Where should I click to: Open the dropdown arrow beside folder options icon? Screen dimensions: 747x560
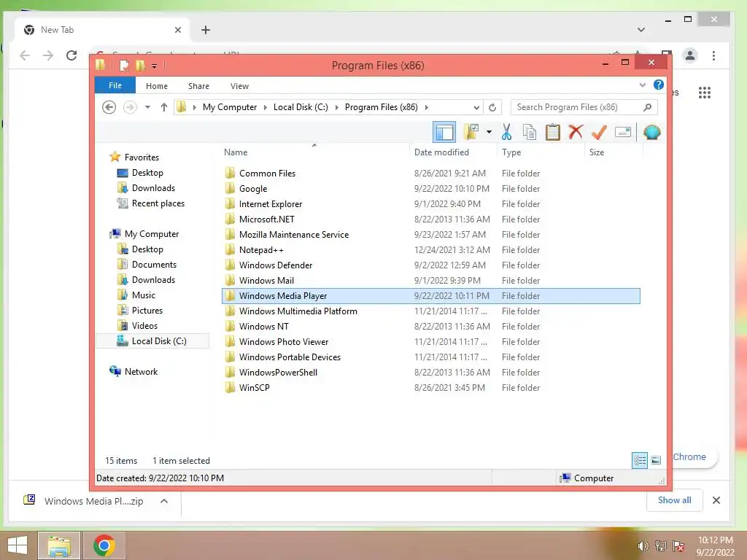point(489,132)
